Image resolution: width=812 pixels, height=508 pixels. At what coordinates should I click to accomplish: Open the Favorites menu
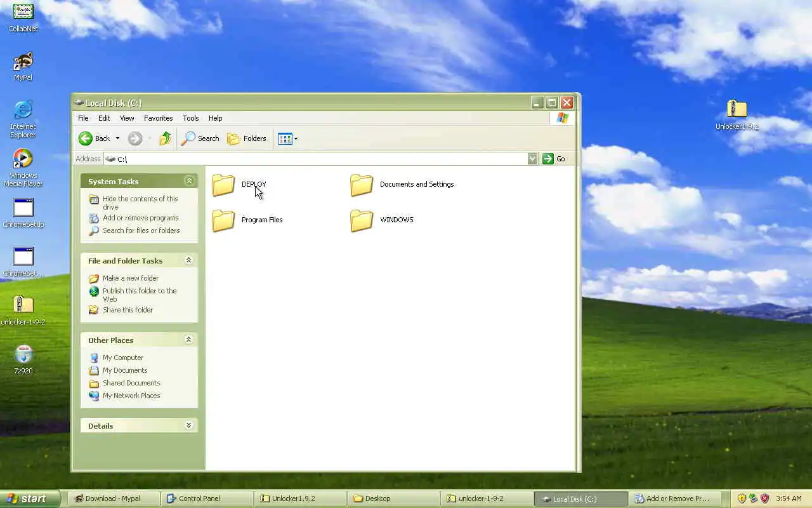pyautogui.click(x=158, y=118)
